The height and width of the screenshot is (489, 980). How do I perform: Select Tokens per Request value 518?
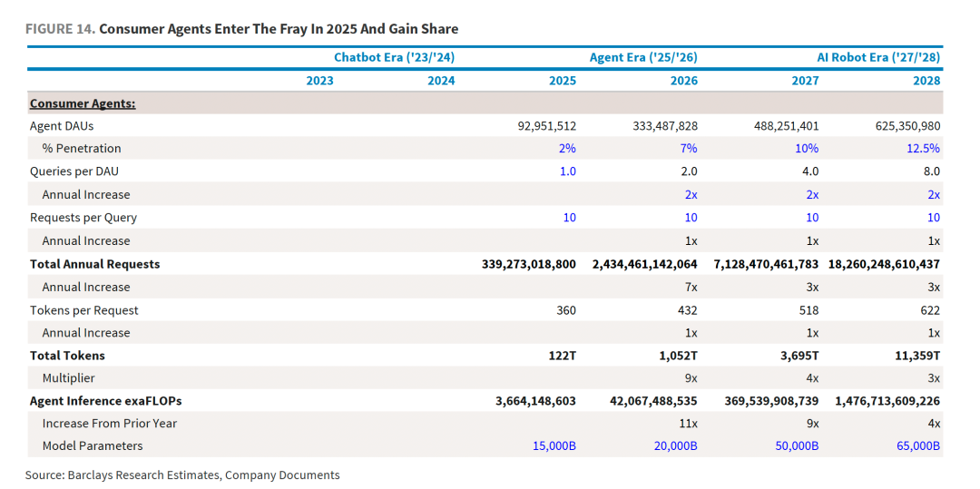(x=810, y=309)
